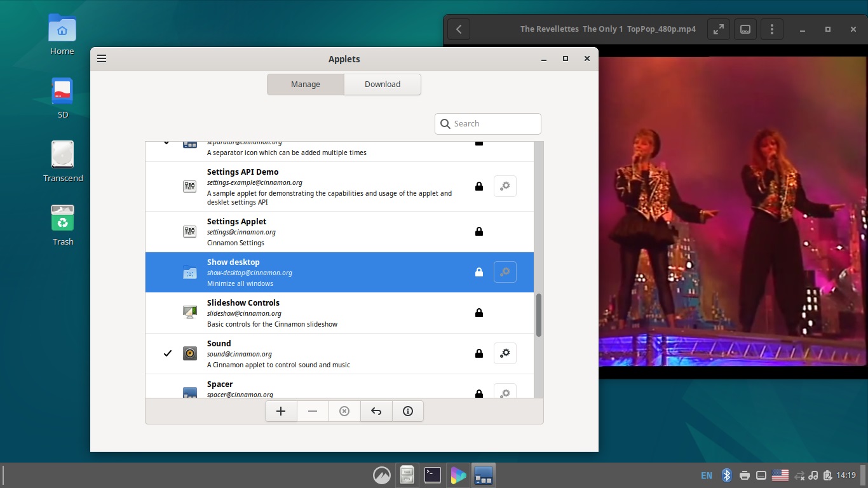Click the plus Add applet button

point(281,411)
